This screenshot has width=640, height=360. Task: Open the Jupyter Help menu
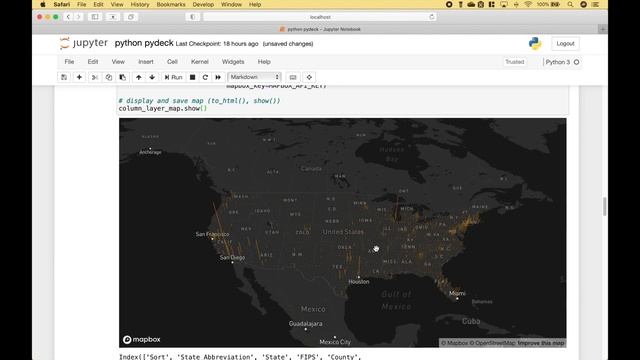pos(264,62)
